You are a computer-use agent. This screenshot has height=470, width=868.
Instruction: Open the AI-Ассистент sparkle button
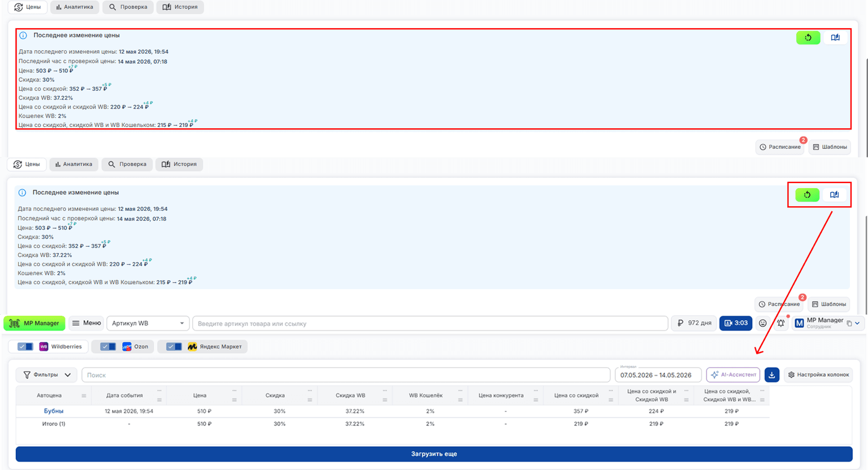click(x=733, y=375)
